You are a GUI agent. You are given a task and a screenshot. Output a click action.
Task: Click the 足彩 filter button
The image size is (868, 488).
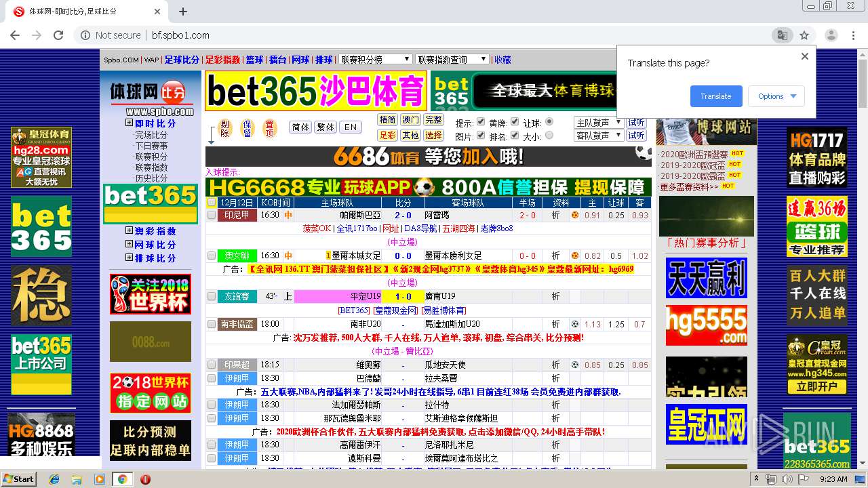(x=387, y=135)
